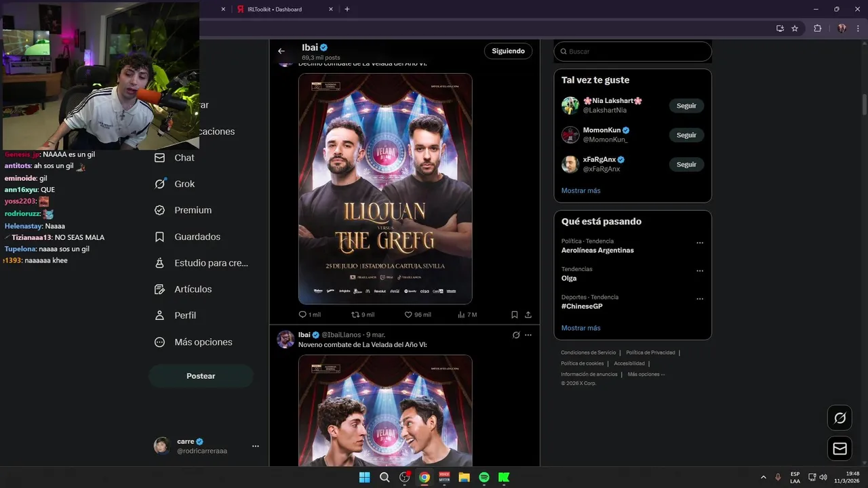868x488 pixels.
Task: Open Información de anuncios footer link
Action: pos(589,374)
